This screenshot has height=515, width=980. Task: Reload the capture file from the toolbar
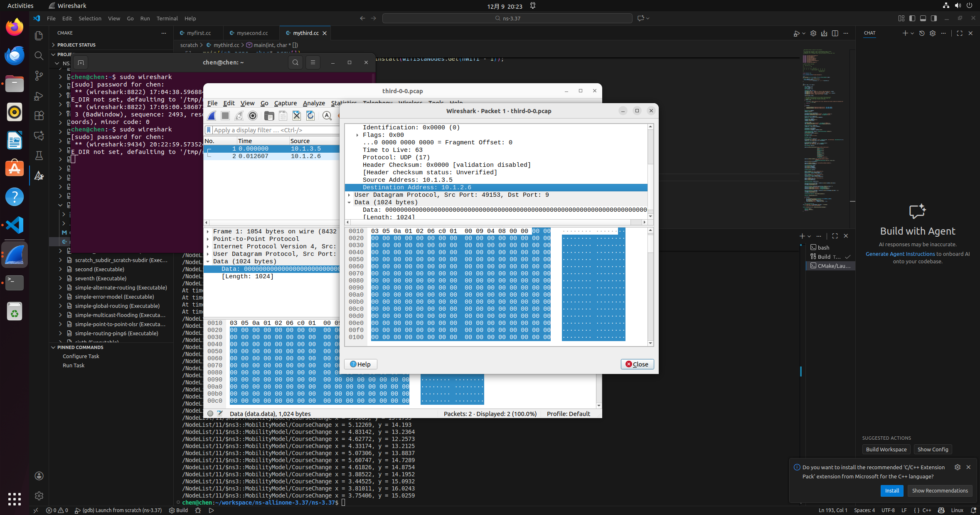[x=310, y=116]
